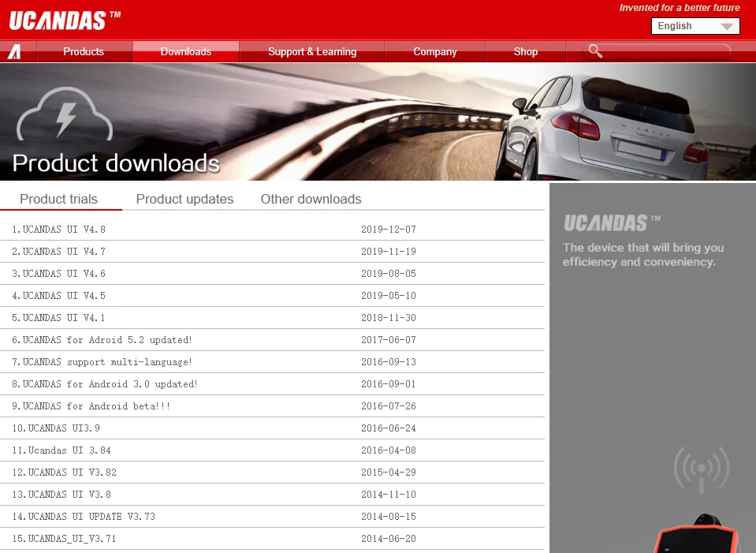Click the date 2019-12-07
Viewport: 756px width, 553px height.
pos(389,230)
